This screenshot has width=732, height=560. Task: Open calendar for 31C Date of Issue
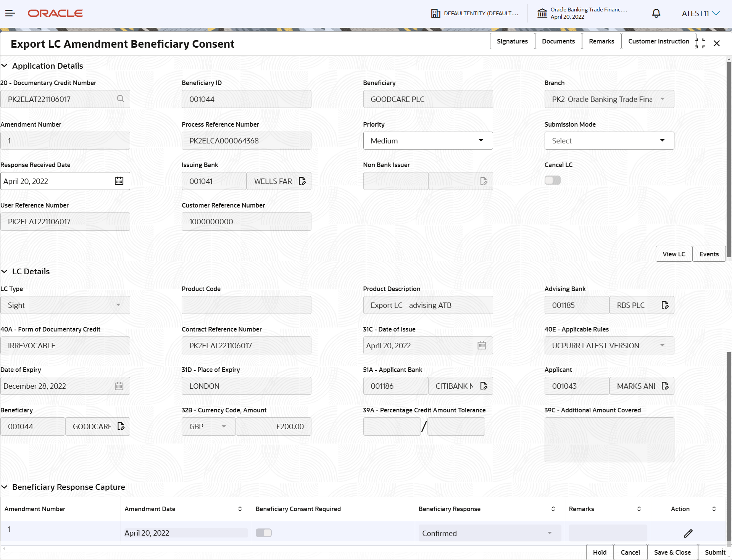(x=482, y=345)
